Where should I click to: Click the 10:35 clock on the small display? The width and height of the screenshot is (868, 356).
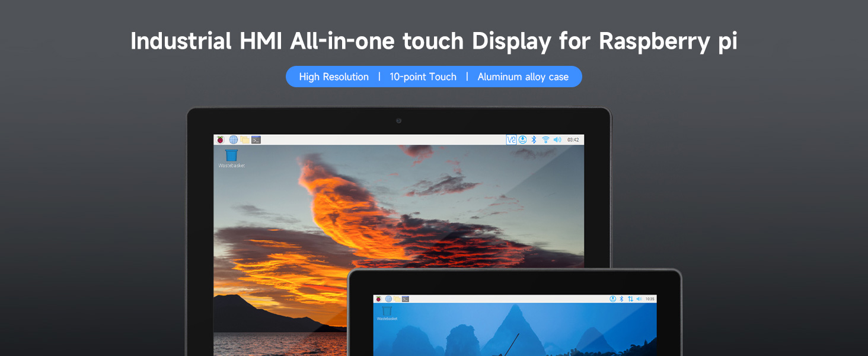coord(649,299)
